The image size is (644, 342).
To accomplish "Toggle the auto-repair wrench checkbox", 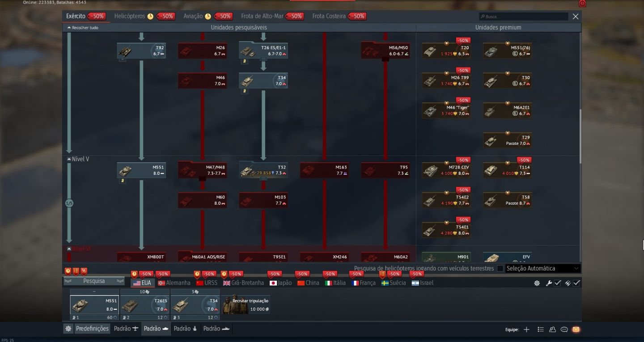I will [558, 283].
